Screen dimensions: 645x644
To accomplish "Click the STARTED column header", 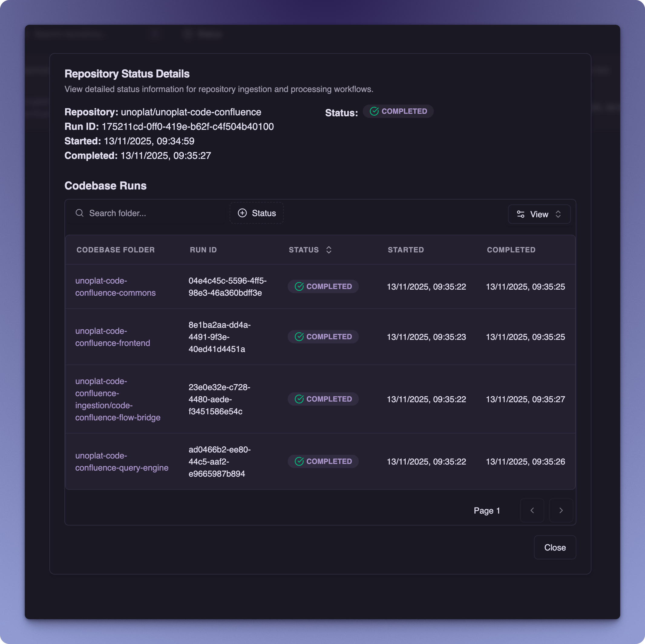I will (406, 249).
